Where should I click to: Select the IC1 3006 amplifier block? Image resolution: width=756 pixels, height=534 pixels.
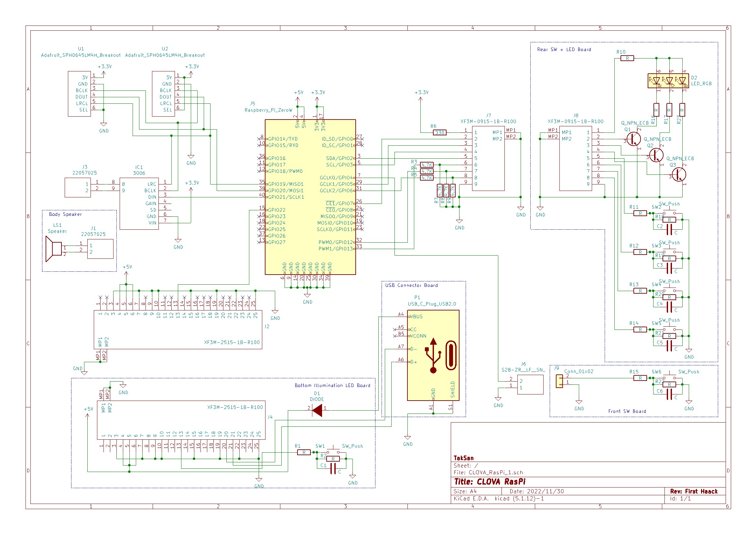pyautogui.click(x=139, y=203)
